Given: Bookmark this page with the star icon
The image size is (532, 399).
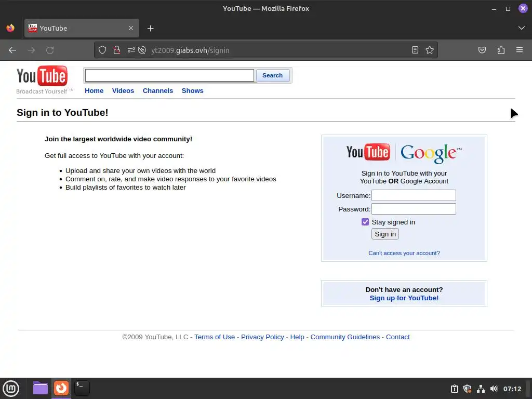Looking at the screenshot, I should [430, 50].
